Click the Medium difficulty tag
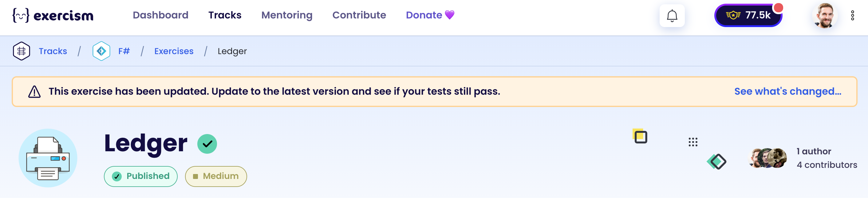The height and width of the screenshot is (198, 868). coord(216,176)
